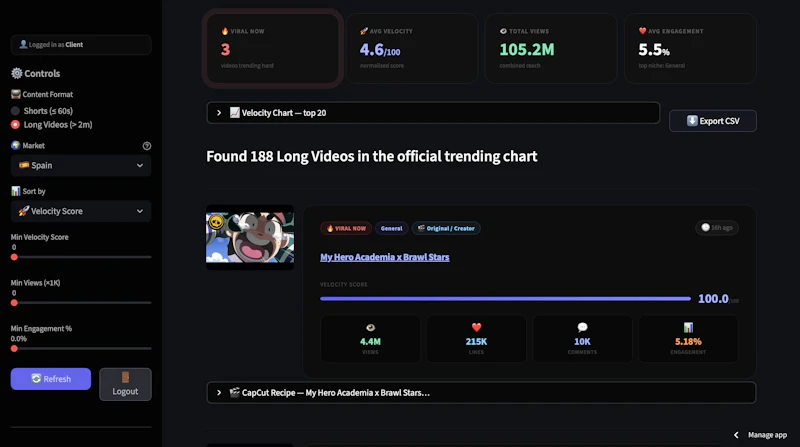Open My Hero Academia x Brawl Stars link
This screenshot has width=800, height=447.
[385, 257]
